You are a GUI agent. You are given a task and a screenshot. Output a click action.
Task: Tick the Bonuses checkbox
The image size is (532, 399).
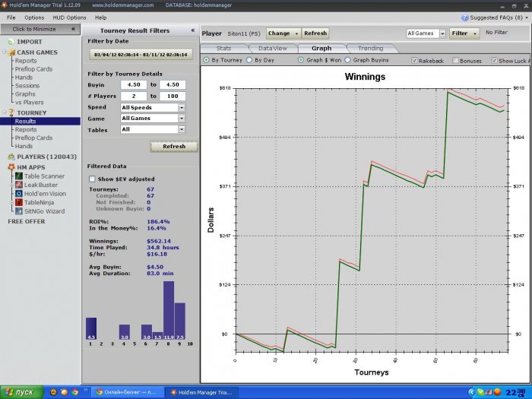(x=455, y=59)
